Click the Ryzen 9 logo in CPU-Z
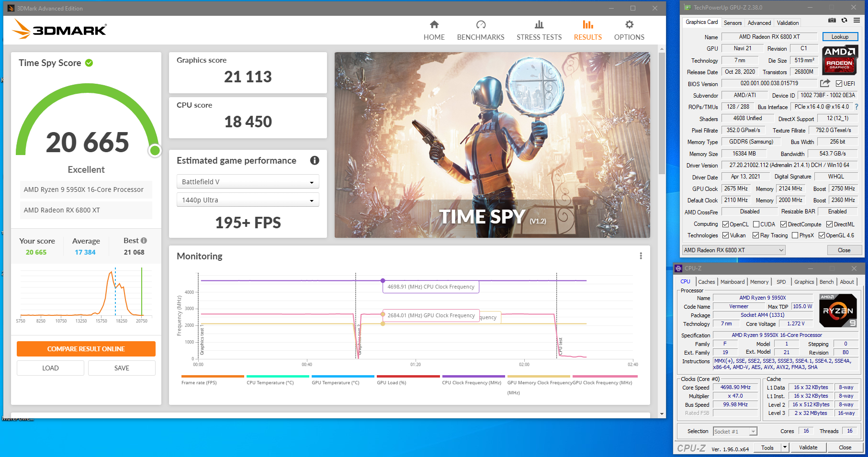Image resolution: width=868 pixels, height=457 pixels. point(838,311)
